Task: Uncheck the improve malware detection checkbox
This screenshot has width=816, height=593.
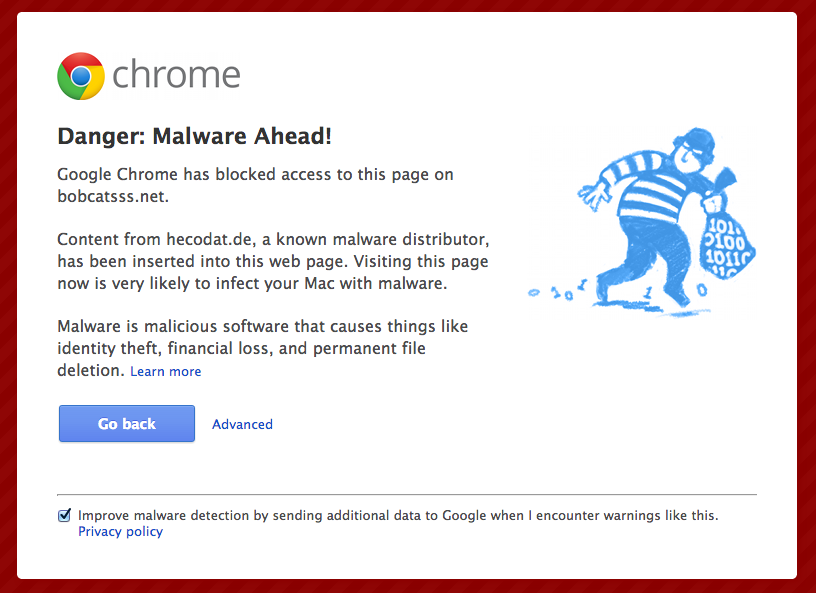Action: coord(65,516)
